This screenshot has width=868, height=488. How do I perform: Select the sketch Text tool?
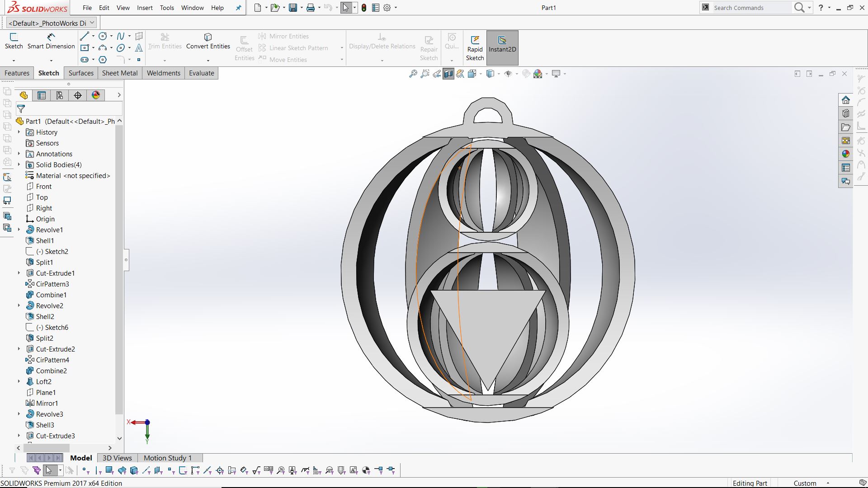click(139, 48)
